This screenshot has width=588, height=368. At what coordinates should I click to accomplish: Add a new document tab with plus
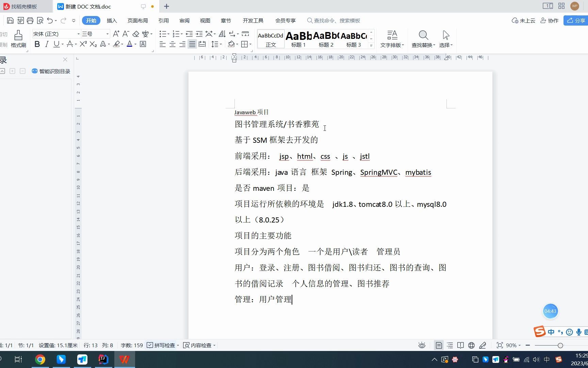pyautogui.click(x=166, y=6)
